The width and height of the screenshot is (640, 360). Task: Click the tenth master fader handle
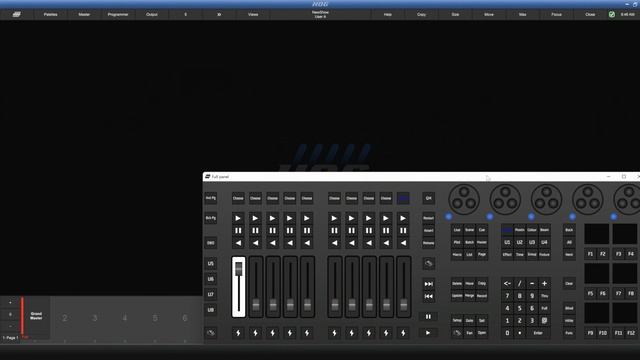403,304
